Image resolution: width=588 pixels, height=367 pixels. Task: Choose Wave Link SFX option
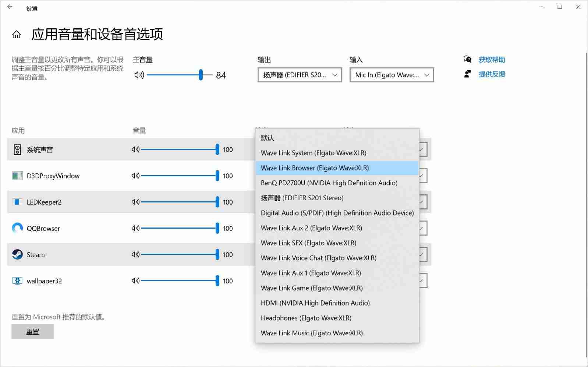[337, 243]
